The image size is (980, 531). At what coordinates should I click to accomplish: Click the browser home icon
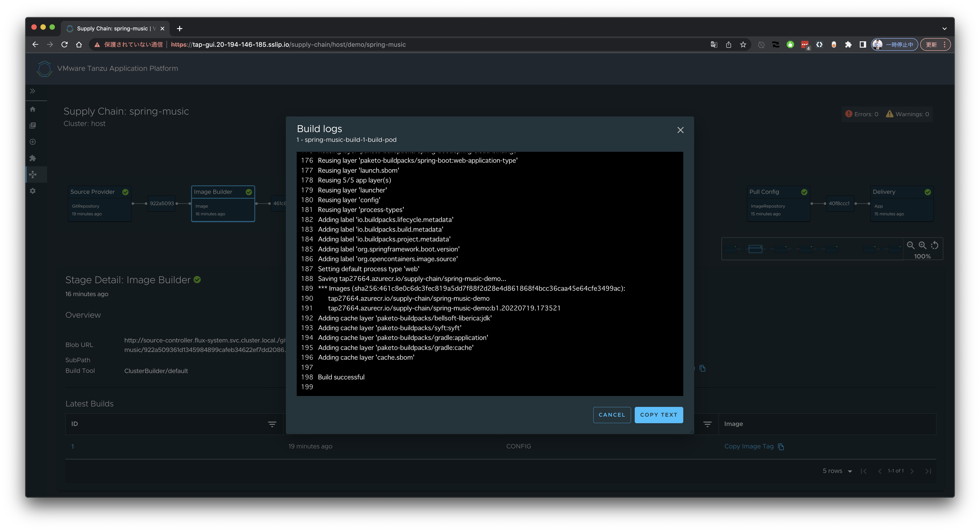coord(79,44)
